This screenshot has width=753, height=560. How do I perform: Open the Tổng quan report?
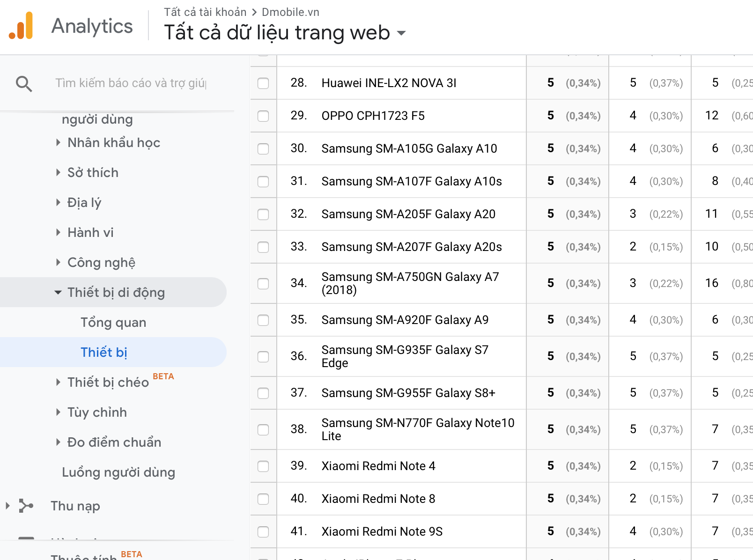coord(113,323)
